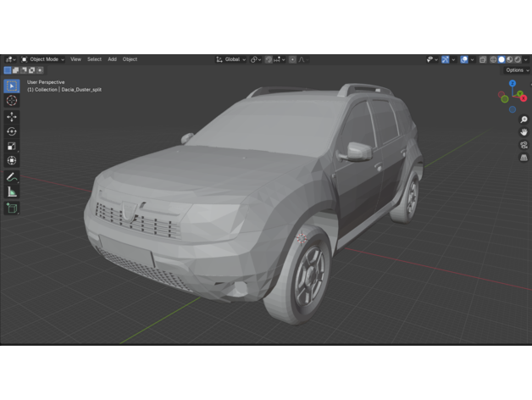Open the Global transform orientation dropdown
This screenshot has width=532, height=400.
[x=231, y=59]
